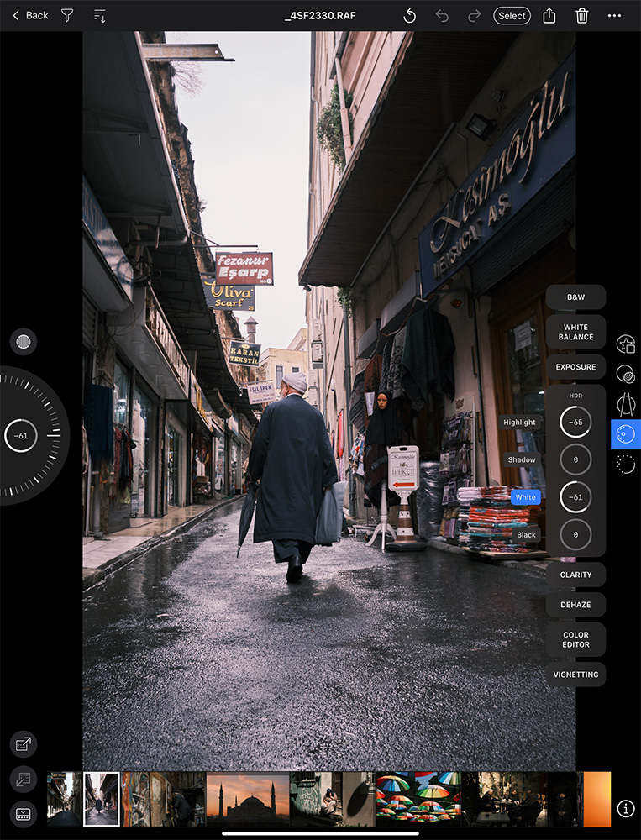Open the masking circles icon
641x840 pixels.
[625, 374]
